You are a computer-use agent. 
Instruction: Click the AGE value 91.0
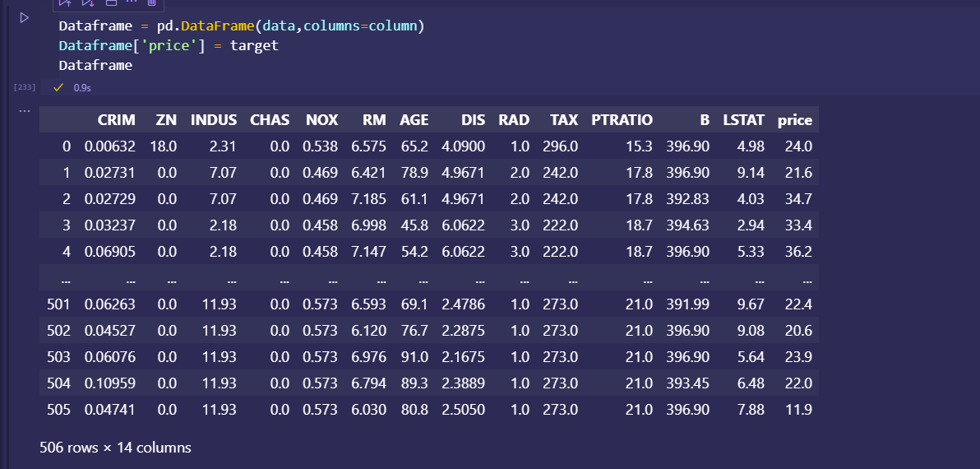(x=414, y=356)
